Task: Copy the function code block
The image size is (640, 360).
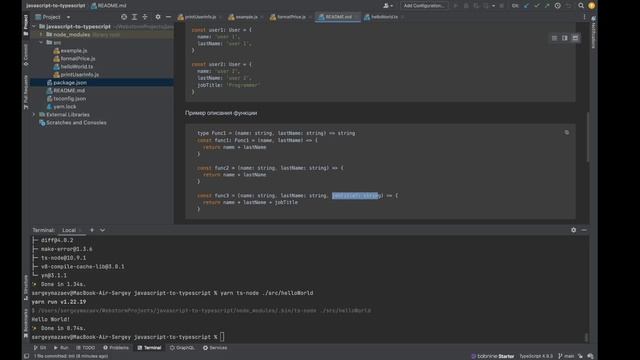Action: [x=567, y=132]
